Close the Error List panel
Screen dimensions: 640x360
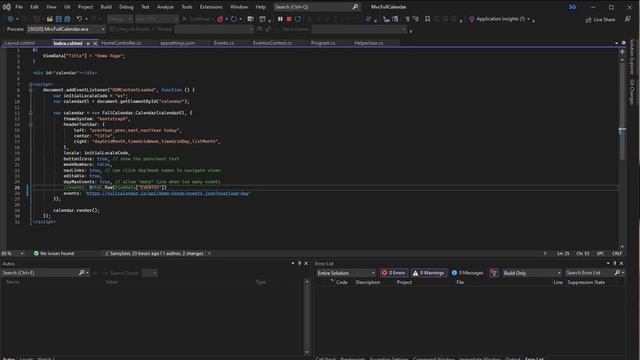coord(622,264)
